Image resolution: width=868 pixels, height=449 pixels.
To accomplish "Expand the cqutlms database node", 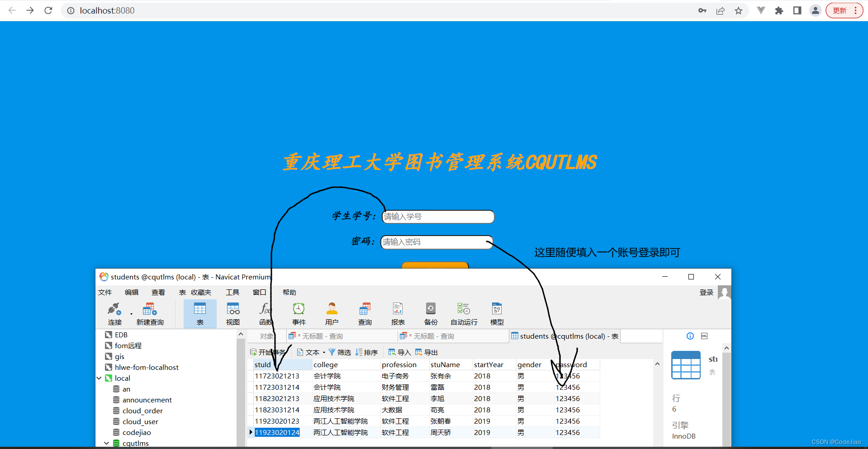I will point(107,443).
